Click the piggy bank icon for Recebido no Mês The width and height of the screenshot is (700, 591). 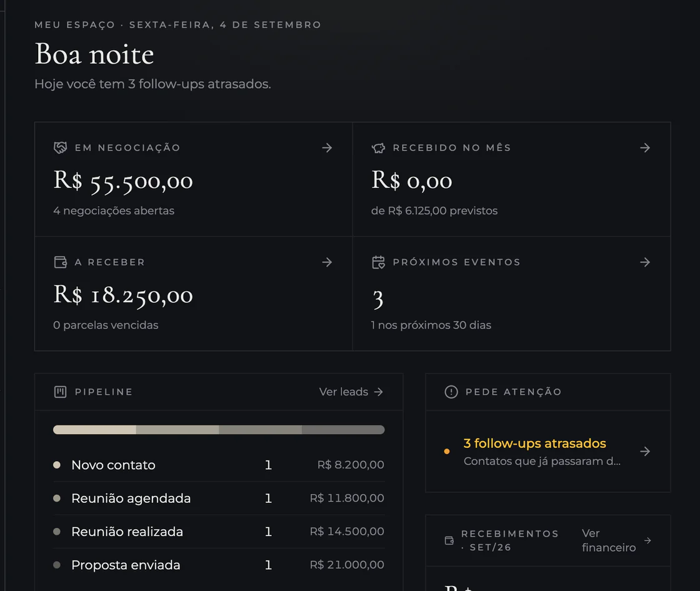pos(378,147)
